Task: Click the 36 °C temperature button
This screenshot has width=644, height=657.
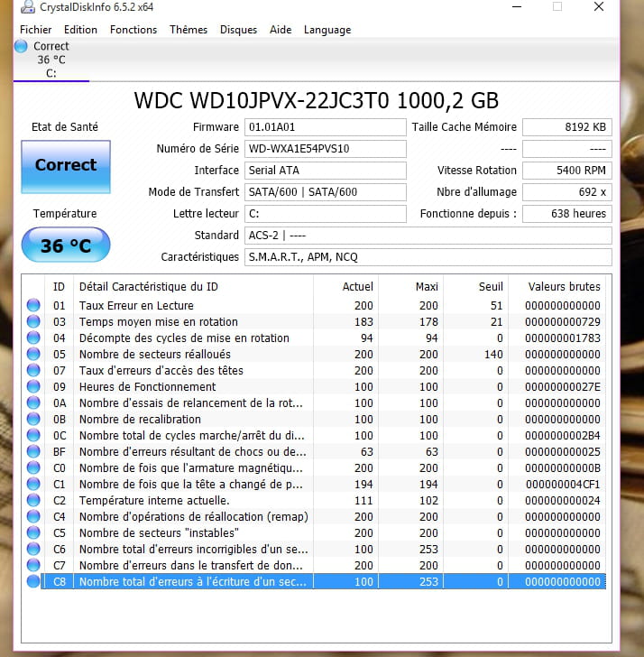Action: [x=65, y=245]
